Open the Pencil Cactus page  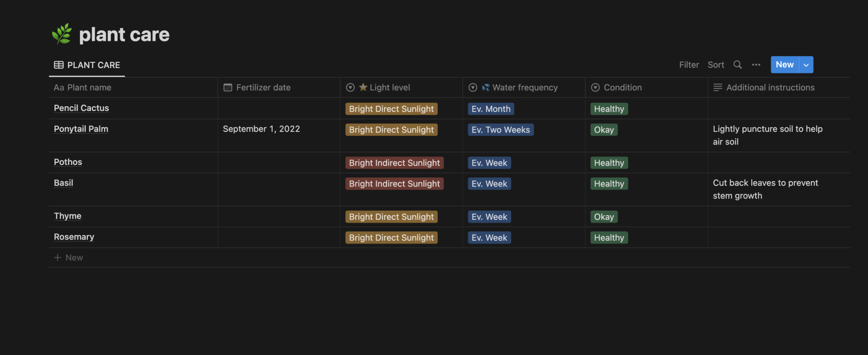pyautogui.click(x=81, y=108)
